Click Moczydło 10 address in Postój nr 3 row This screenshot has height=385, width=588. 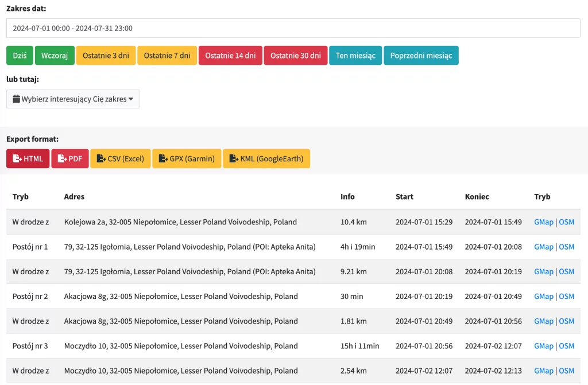click(181, 345)
